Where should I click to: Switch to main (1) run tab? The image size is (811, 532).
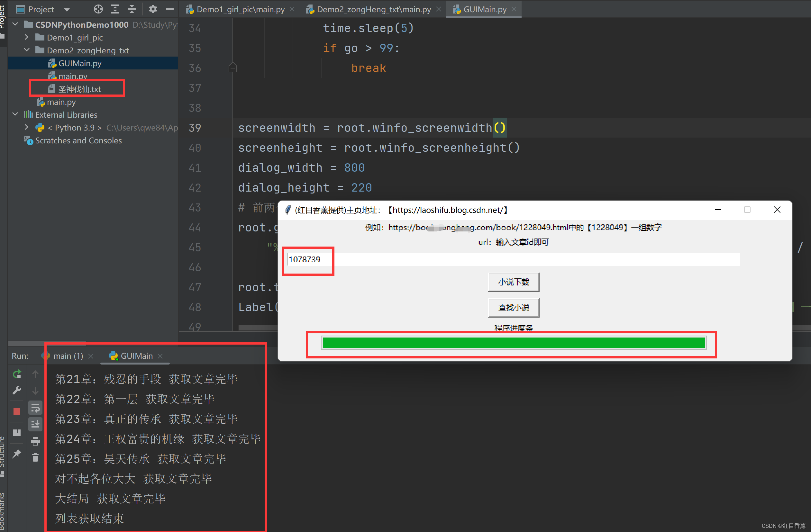[68, 356]
